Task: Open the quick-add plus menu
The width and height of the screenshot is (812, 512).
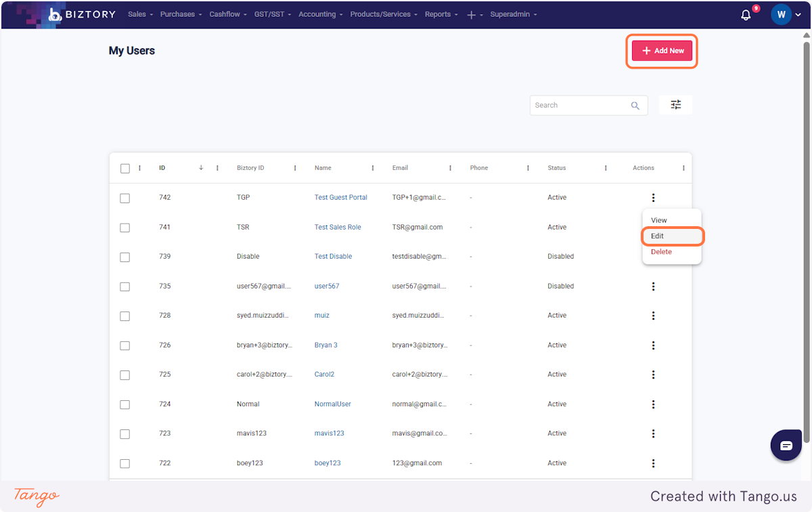Action: point(474,15)
